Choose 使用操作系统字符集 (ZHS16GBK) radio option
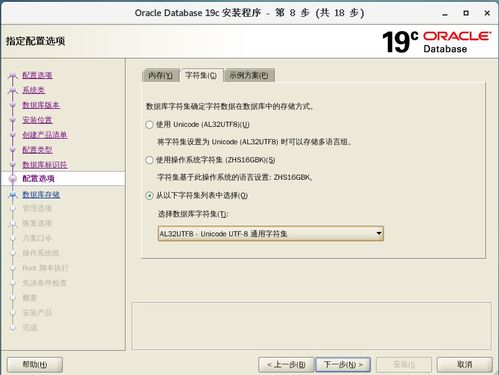499x375 pixels. 149,160
